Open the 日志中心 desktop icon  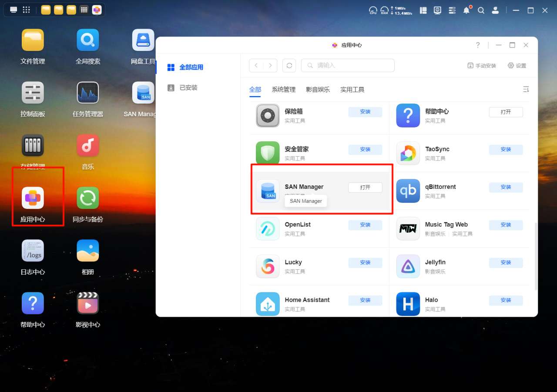click(33, 251)
